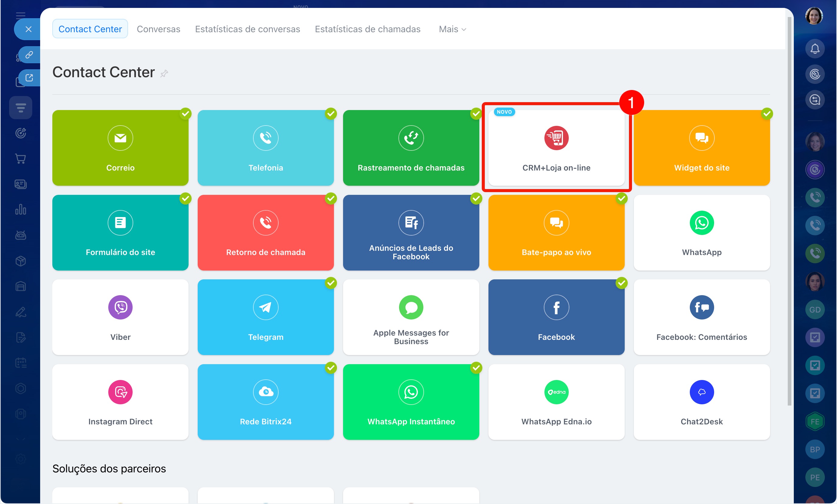Image resolution: width=837 pixels, height=504 pixels.
Task: Click the green checkmark on Telefonia
Action: 331,113
